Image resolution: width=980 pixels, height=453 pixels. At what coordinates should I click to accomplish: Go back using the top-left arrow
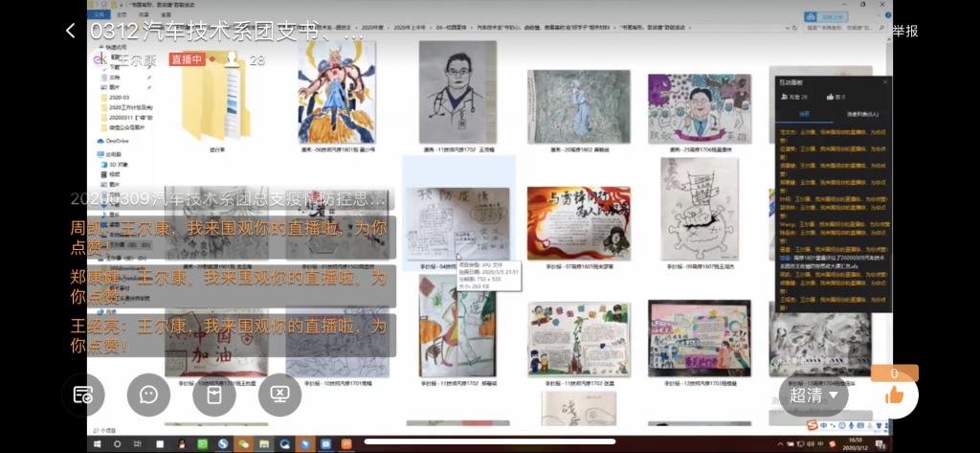[x=70, y=31]
